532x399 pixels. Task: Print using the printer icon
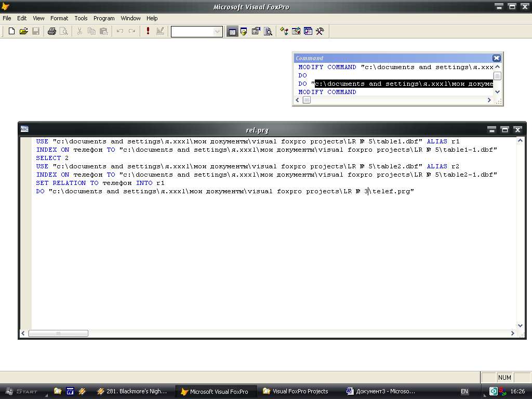click(52, 31)
